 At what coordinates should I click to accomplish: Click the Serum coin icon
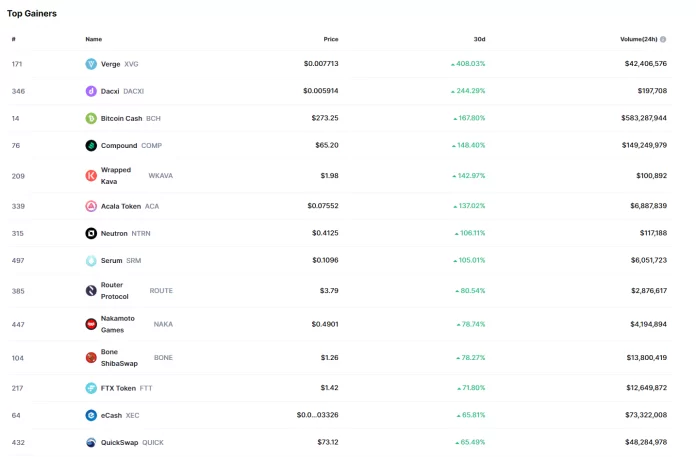91,260
